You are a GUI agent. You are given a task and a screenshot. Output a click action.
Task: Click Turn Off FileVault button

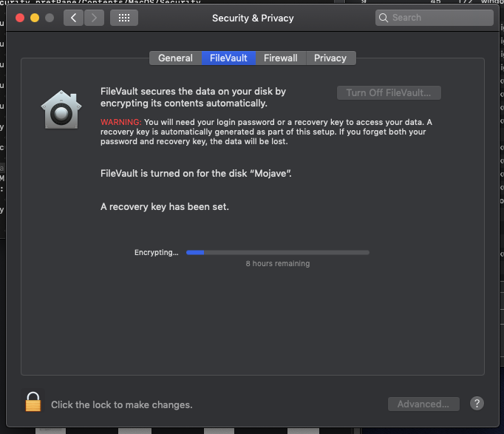coord(389,93)
